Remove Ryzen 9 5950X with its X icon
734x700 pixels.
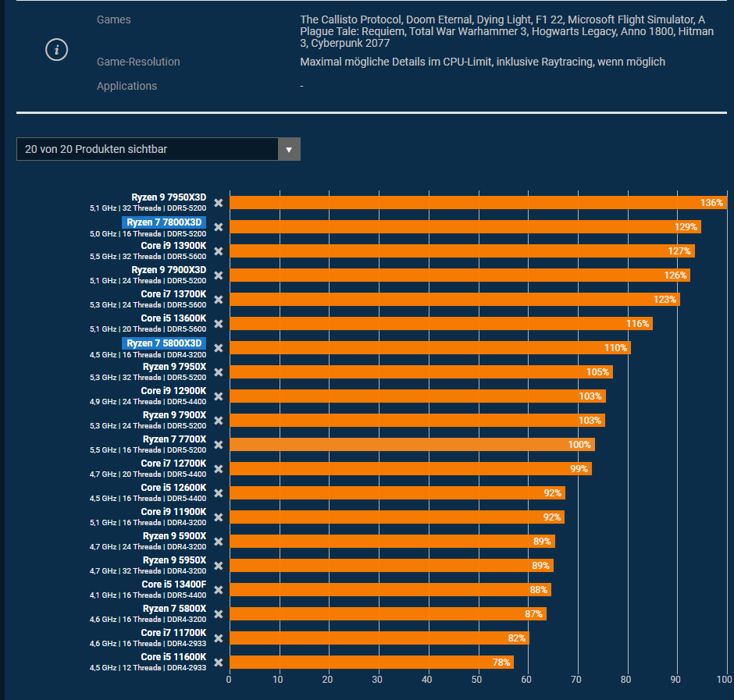pos(218,566)
